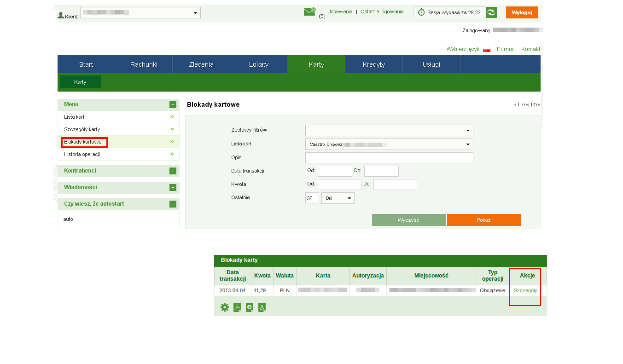This screenshot has width=623, height=364.
Task: Log out with the Wyloguj button
Action: (522, 12)
